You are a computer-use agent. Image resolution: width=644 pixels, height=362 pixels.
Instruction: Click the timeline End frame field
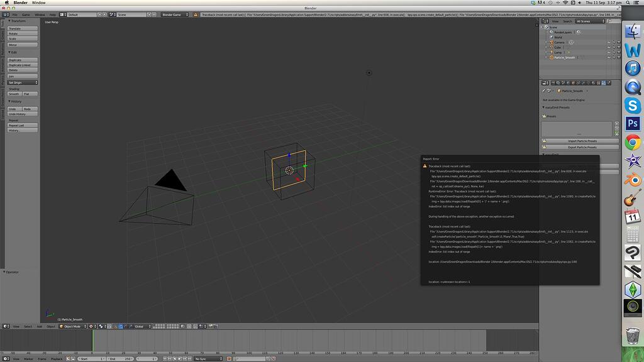(120, 359)
